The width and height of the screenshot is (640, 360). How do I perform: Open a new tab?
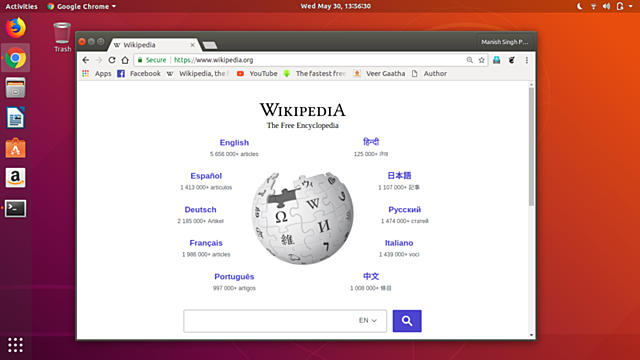click(x=210, y=45)
